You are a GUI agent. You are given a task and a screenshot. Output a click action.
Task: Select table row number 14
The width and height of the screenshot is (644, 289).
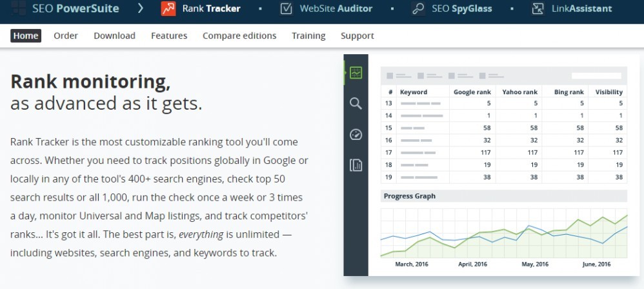point(504,115)
